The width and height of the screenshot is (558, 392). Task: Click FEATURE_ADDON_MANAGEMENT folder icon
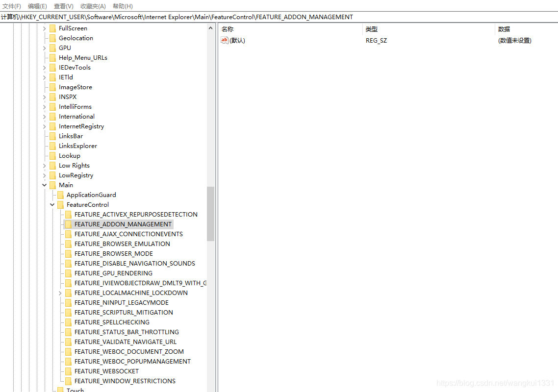[68, 224]
